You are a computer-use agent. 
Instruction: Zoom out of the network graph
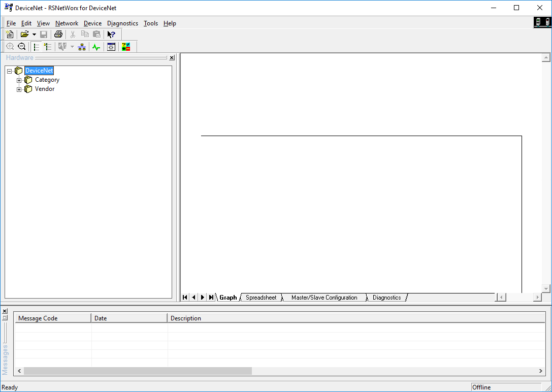[21, 46]
